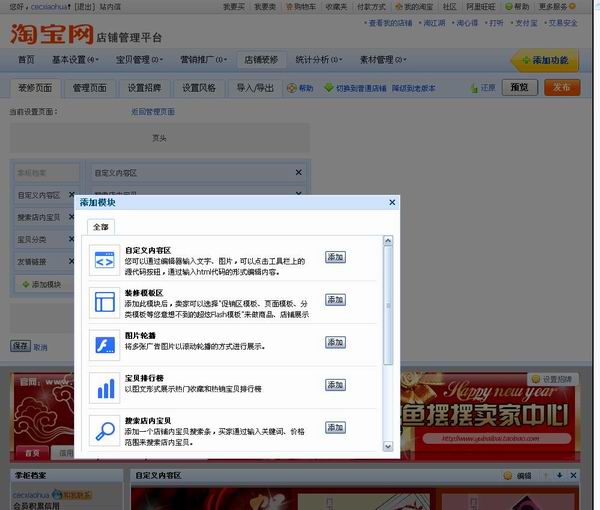Select the 全部 tab in the dialog
Image resolution: width=600 pixels, height=510 pixels.
[x=101, y=227]
